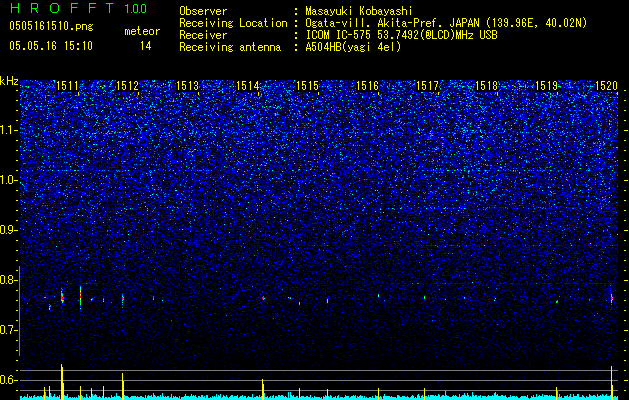629x400 pixels.
Task: Click the 'Receiving antenna' field label
Action: click(230, 47)
